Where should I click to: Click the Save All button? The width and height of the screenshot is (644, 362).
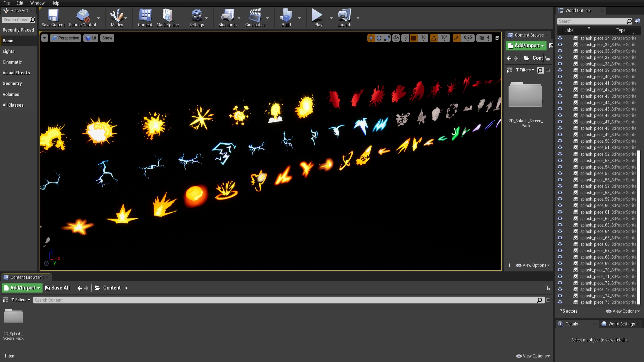57,288
